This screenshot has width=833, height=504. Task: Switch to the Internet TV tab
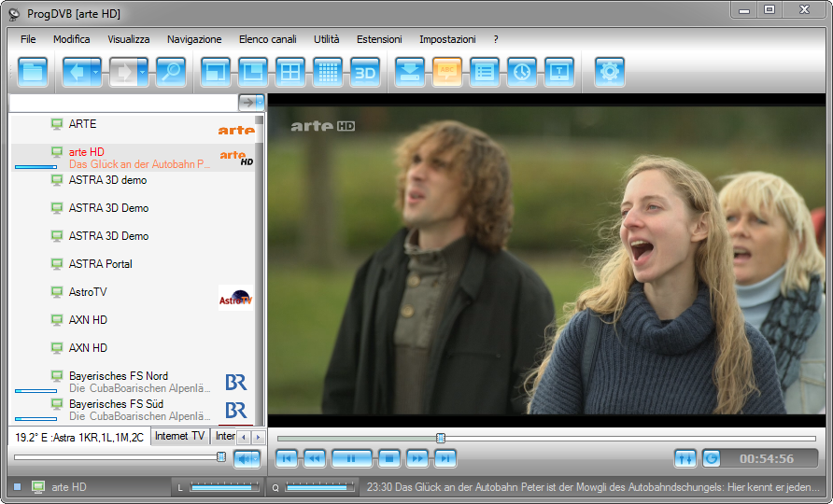(x=180, y=436)
